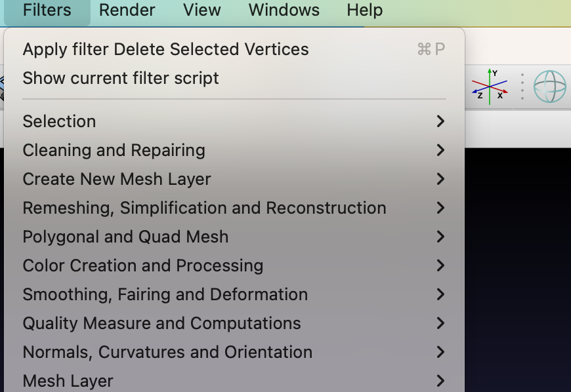Open Remeshing, Simplification and Reconstruction submenu

pos(204,208)
